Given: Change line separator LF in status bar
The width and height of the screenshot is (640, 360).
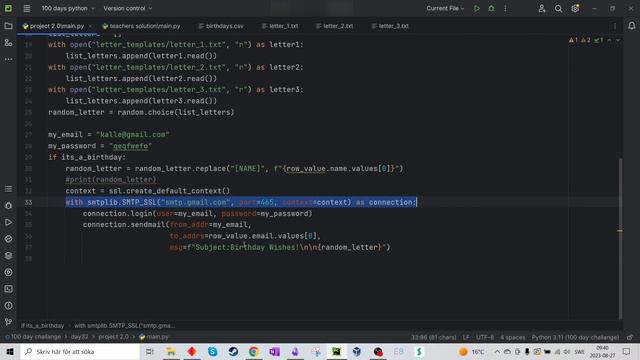Looking at the screenshot, I should coord(466,337).
